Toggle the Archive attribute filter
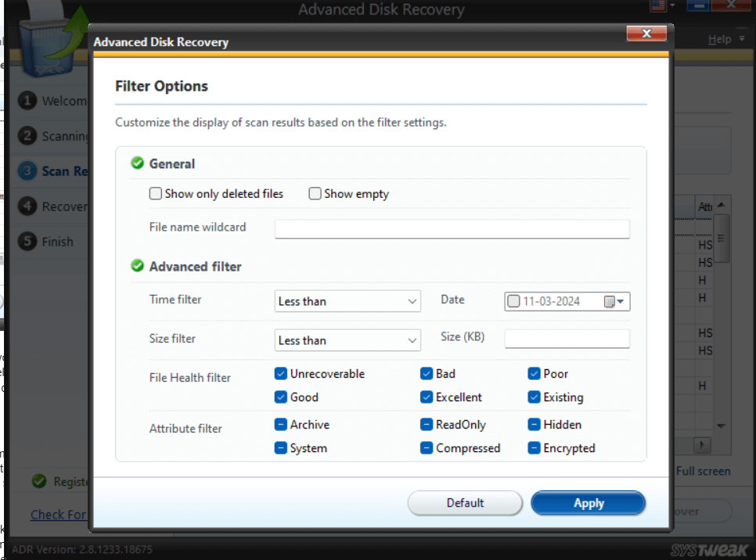756x560 pixels. click(281, 425)
